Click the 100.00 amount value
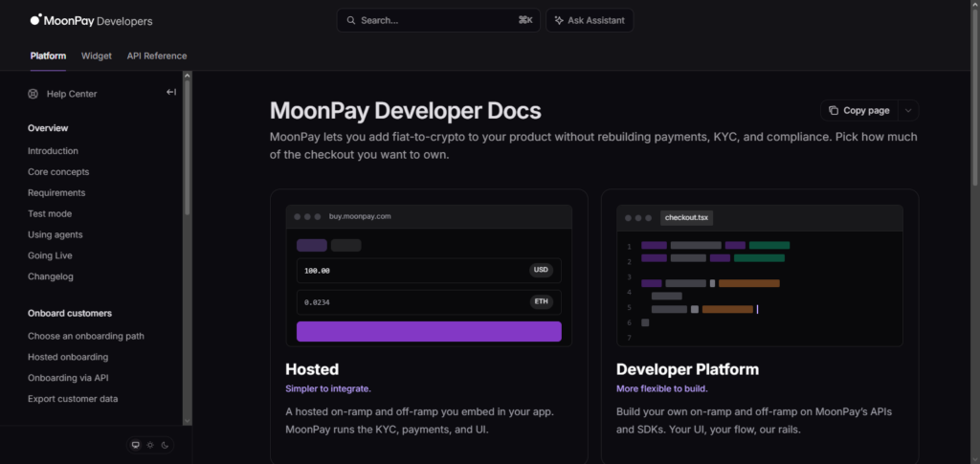The height and width of the screenshot is (464, 980). (317, 271)
